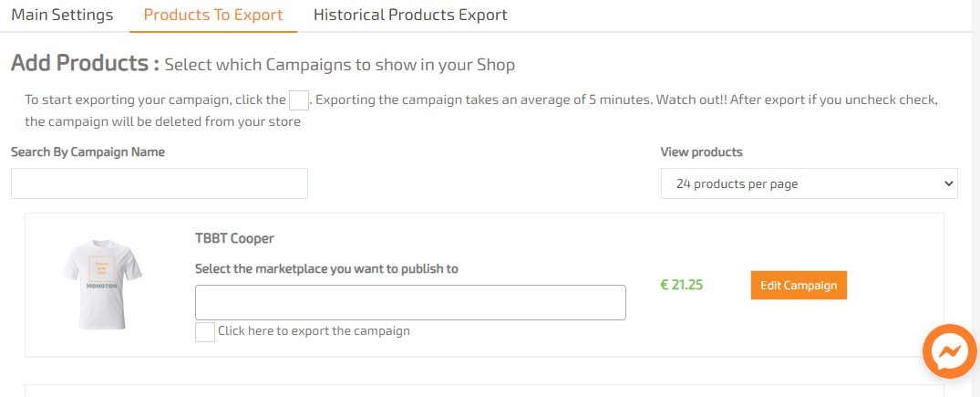
Task: Open the 24 products per page dropdown
Action: tap(809, 183)
